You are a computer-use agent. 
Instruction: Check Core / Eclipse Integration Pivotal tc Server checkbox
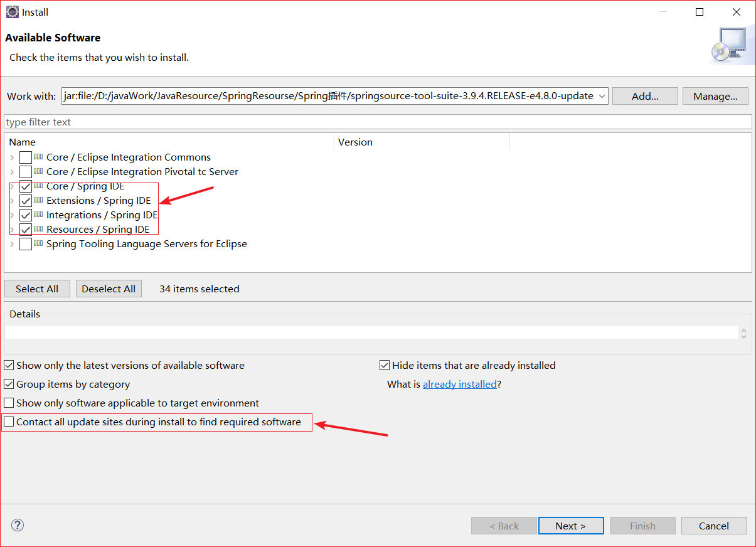[26, 172]
